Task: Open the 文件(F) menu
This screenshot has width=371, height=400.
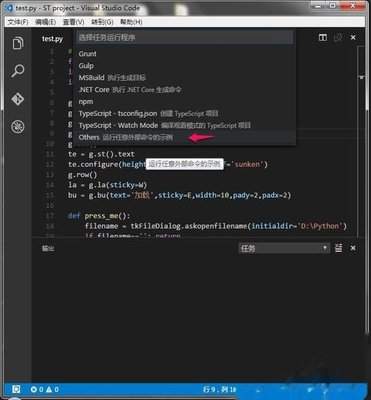Action: pos(18,22)
